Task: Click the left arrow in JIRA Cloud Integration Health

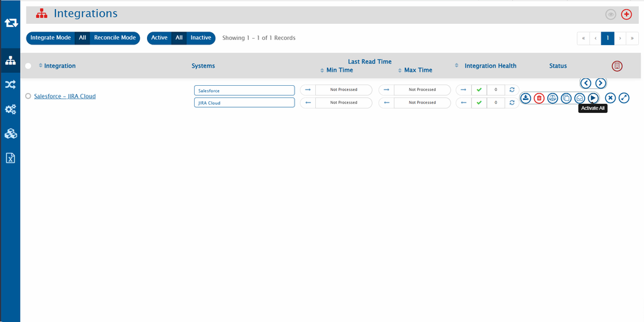Action: pyautogui.click(x=463, y=103)
